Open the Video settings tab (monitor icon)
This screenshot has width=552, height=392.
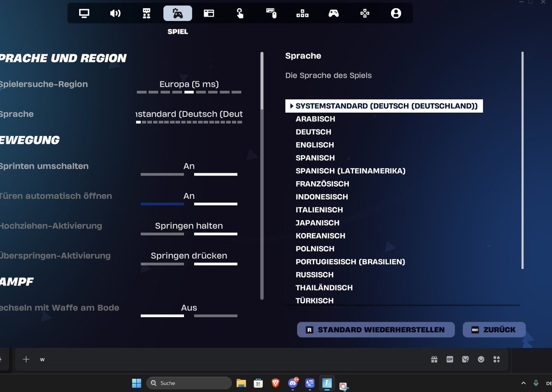(x=84, y=13)
